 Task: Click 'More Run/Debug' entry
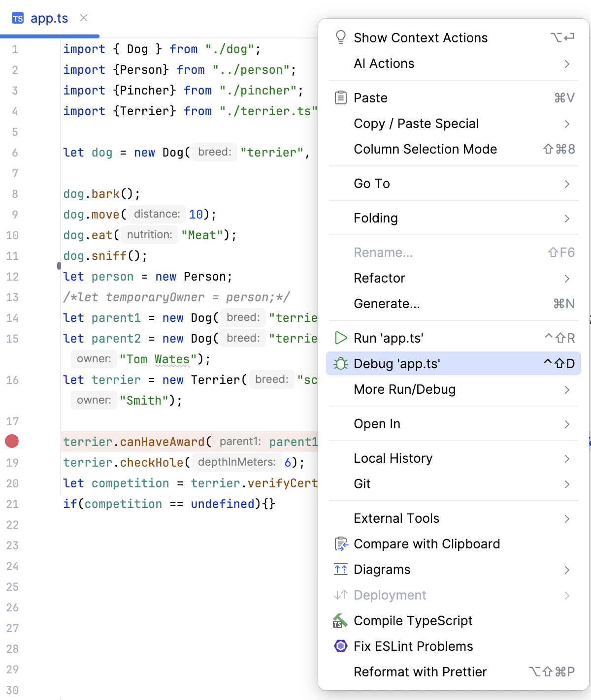(404, 389)
